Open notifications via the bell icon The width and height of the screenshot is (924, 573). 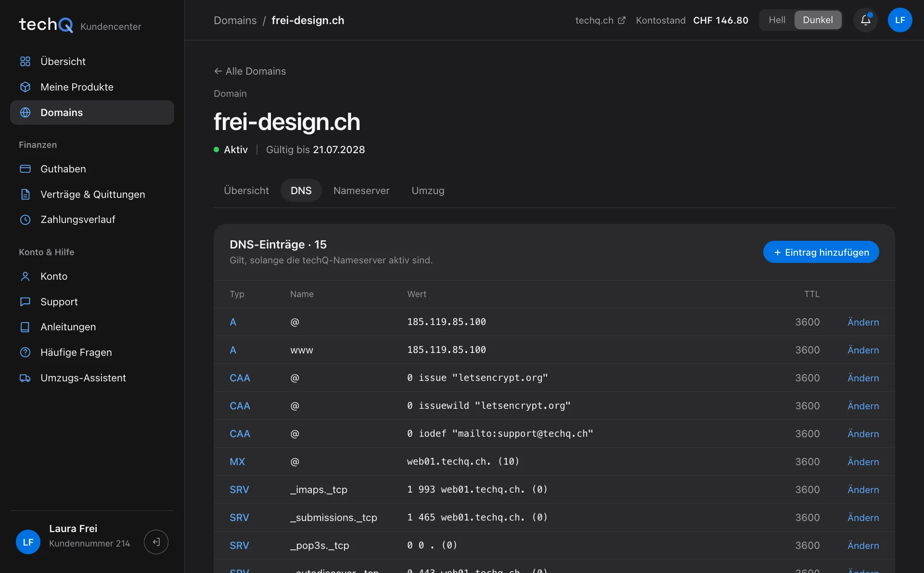(865, 20)
